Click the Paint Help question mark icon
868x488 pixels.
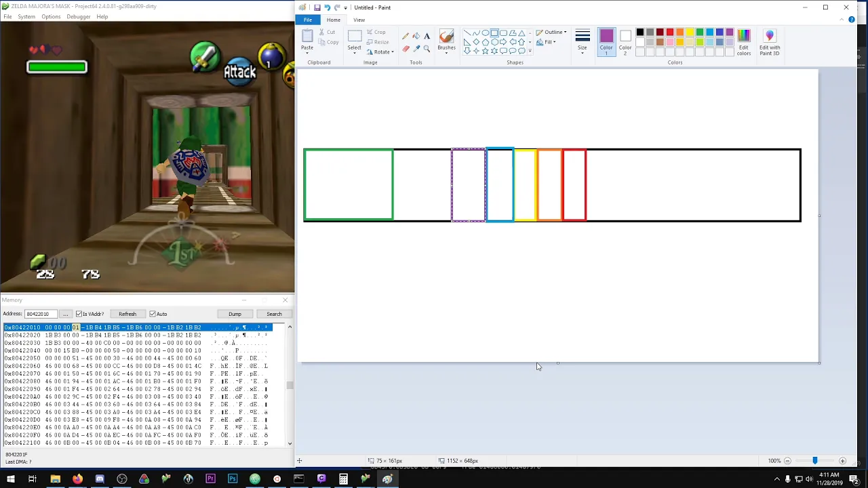pos(852,20)
